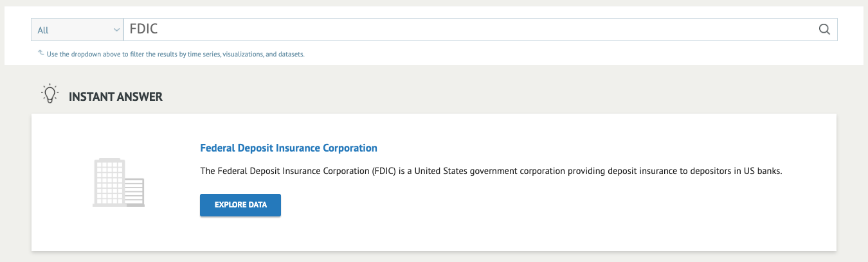Select the word All in the filter box
Screen dimensions: 868x262
point(43,30)
